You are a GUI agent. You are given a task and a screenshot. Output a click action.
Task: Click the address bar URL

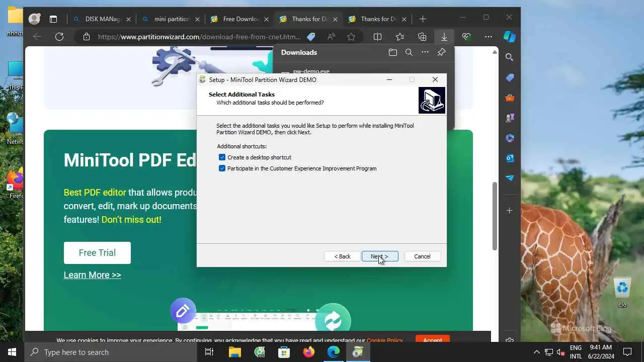pos(199,37)
